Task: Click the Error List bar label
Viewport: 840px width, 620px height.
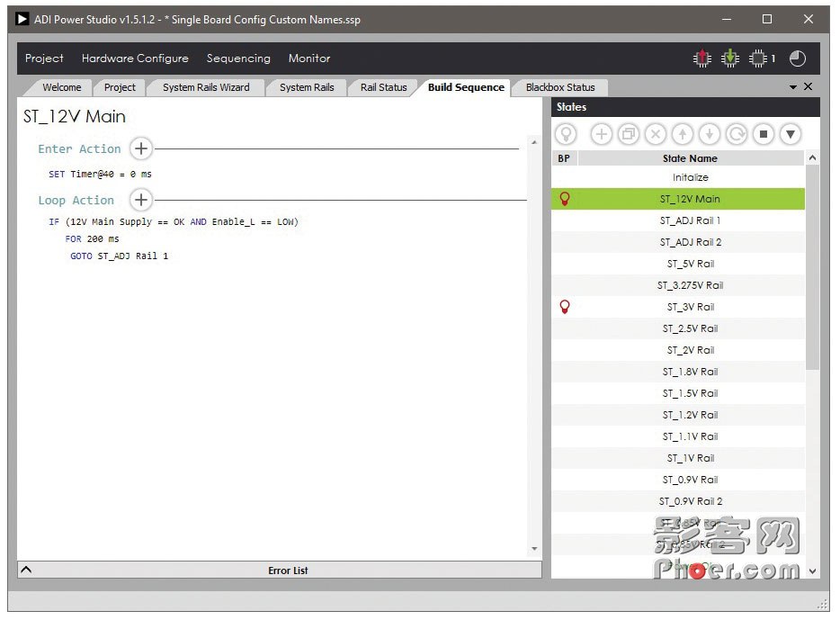Action: (x=288, y=571)
